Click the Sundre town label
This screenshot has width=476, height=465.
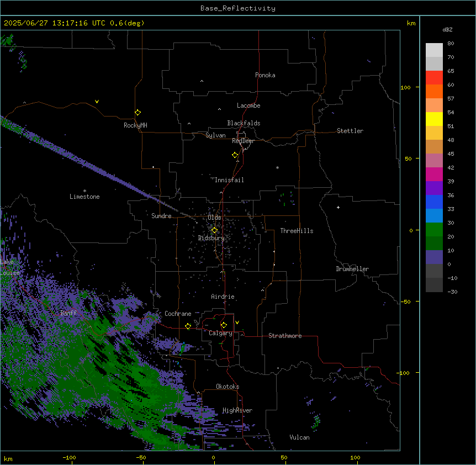click(x=161, y=216)
